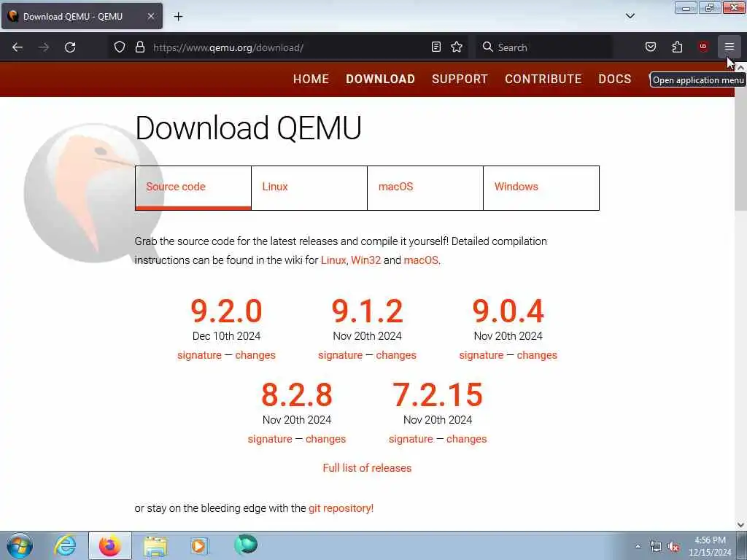Click the green round taskbar app icon

(x=246, y=545)
